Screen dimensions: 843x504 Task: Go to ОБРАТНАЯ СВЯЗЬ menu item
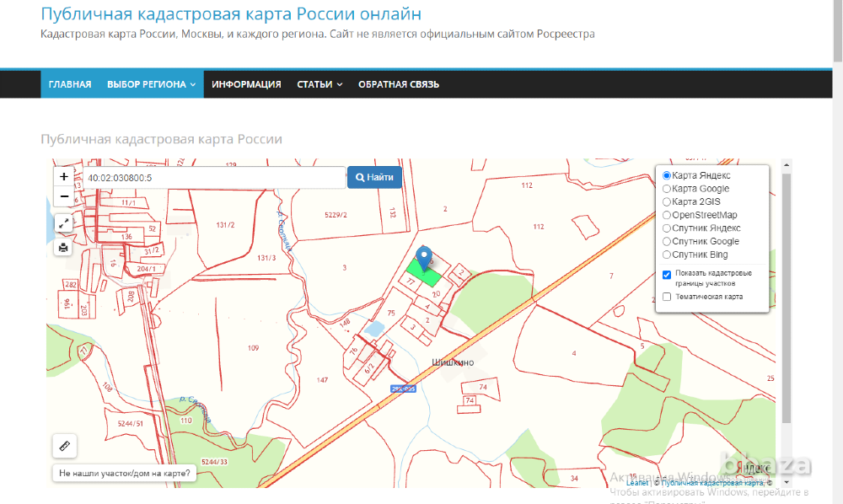398,84
